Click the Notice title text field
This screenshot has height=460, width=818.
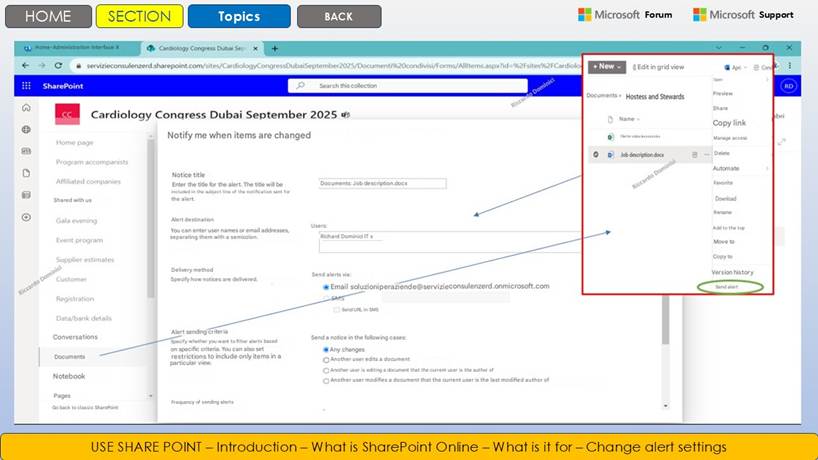[382, 183]
